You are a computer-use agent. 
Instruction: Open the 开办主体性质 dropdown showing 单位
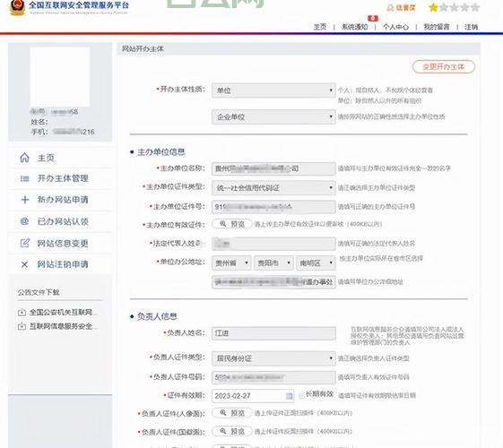click(273, 90)
